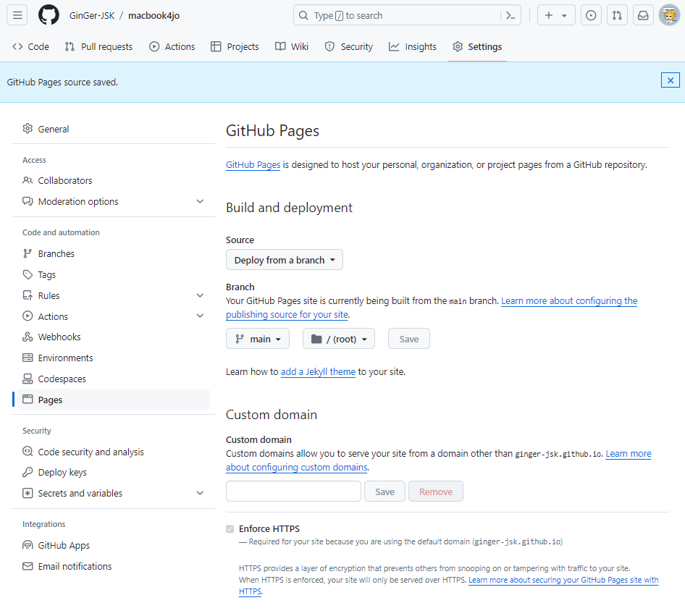685x616 pixels.
Task: Open the main branch selector dropdown
Action: pyautogui.click(x=258, y=339)
